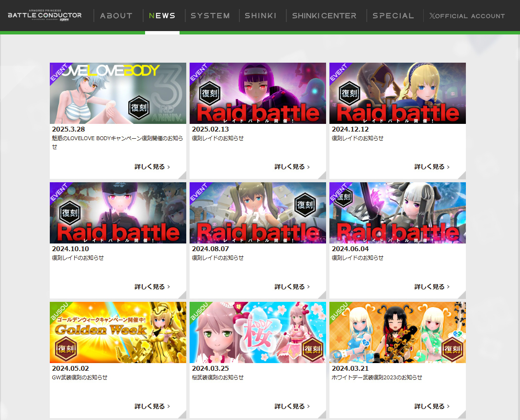This screenshot has width=520, height=420.
Task: Open the SPECIAL menu item
Action: tap(393, 16)
